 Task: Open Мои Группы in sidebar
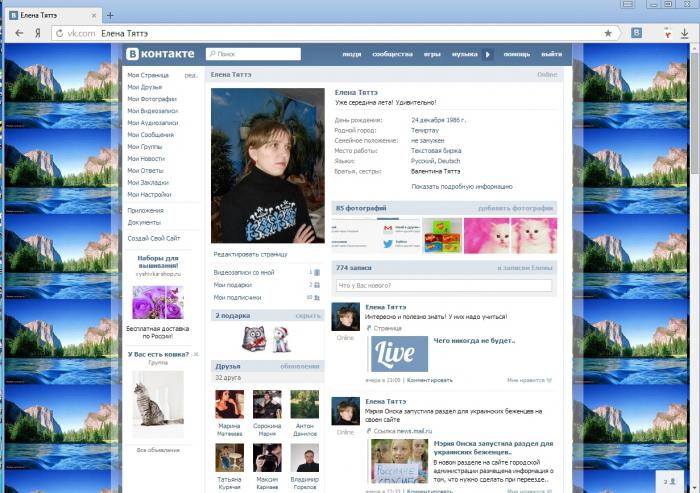(x=145, y=147)
